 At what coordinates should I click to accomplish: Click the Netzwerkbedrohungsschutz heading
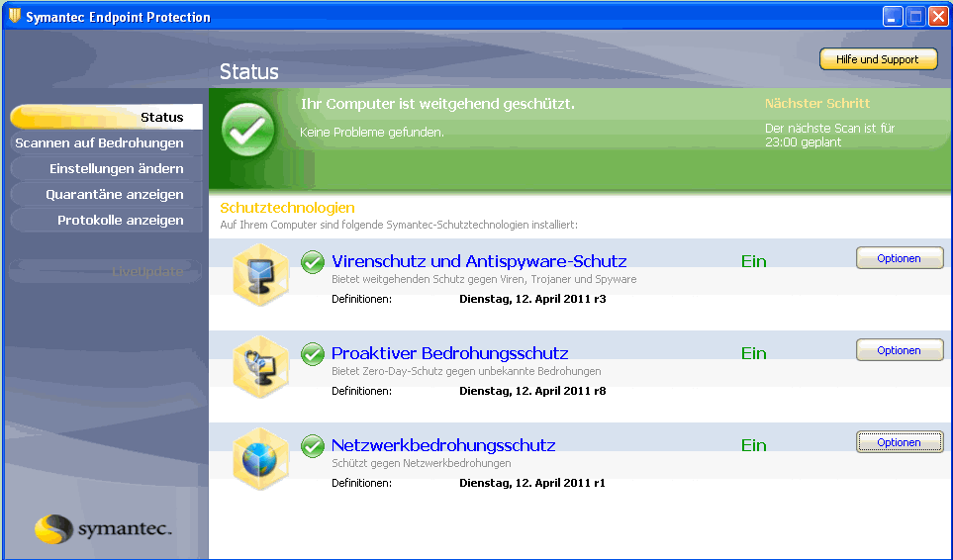(443, 445)
